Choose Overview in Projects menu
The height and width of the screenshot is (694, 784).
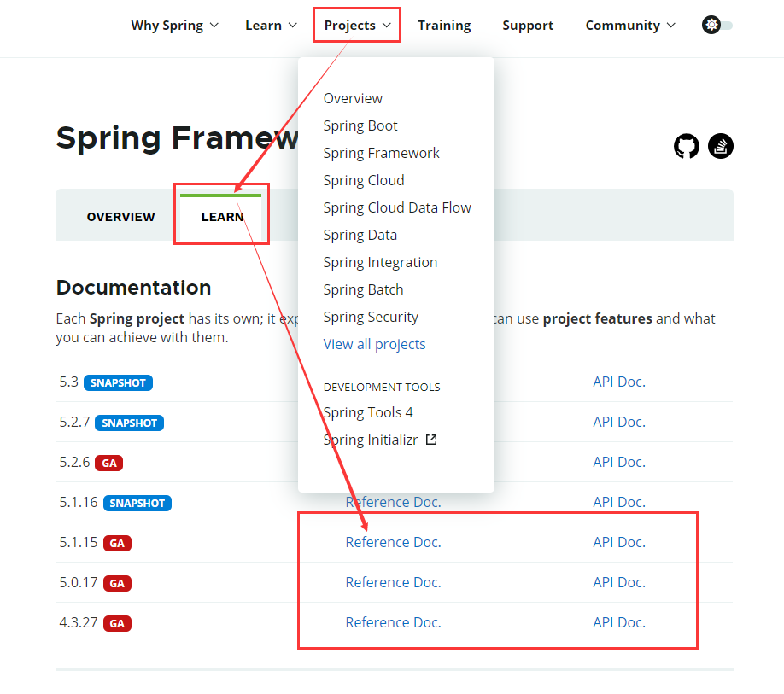click(353, 98)
